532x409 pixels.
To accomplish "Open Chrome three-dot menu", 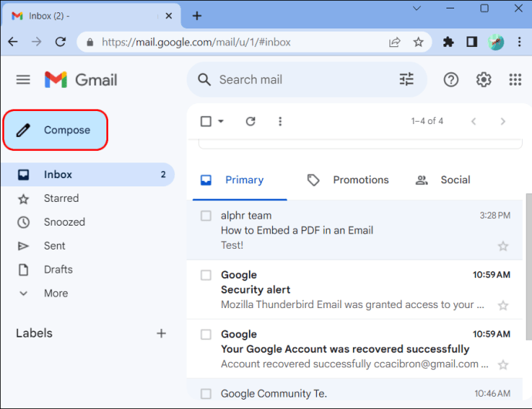I will tap(519, 42).
